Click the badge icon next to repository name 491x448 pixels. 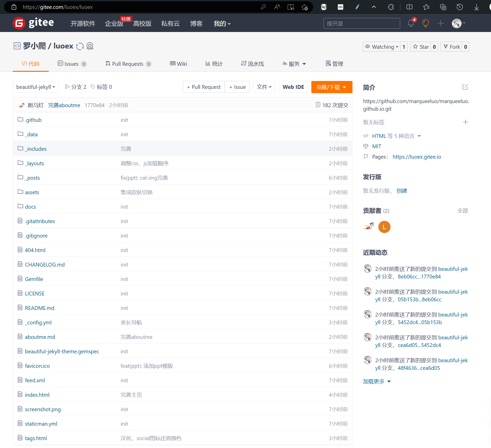coord(90,46)
